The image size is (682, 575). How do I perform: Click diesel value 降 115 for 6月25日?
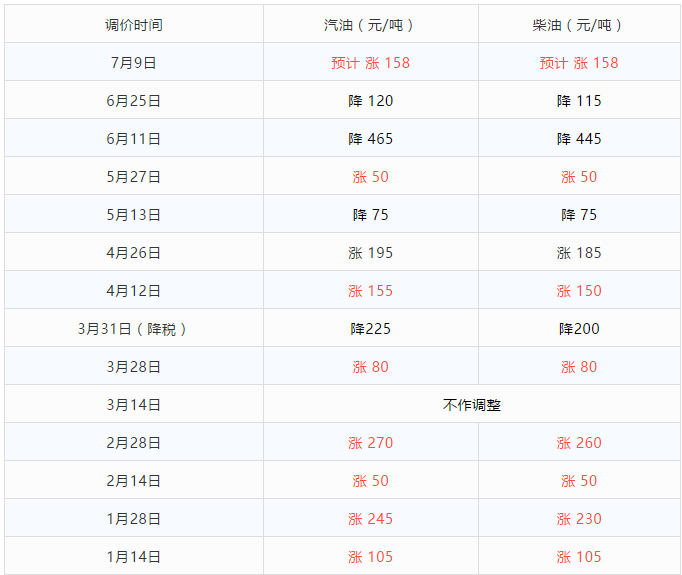pyautogui.click(x=578, y=101)
